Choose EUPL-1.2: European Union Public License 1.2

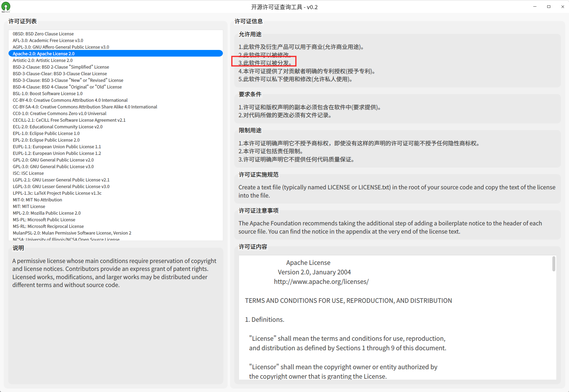(116, 153)
